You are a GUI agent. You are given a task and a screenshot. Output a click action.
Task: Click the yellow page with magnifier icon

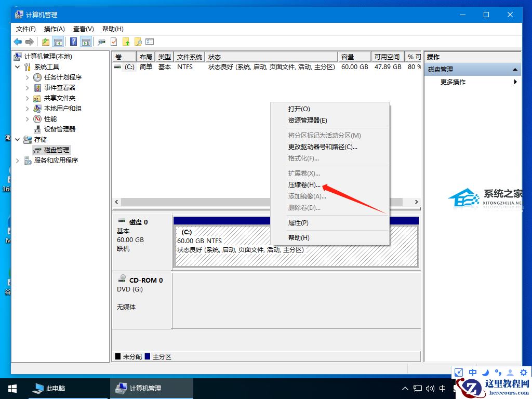click(138, 42)
